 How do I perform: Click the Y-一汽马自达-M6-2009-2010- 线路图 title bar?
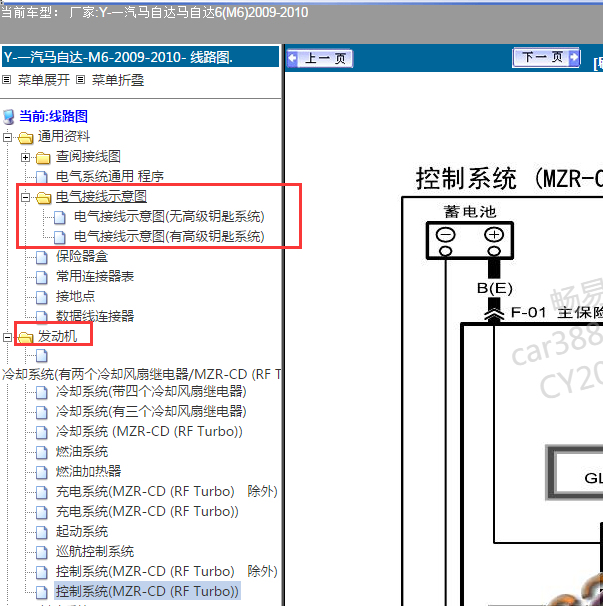pyautogui.click(x=140, y=57)
